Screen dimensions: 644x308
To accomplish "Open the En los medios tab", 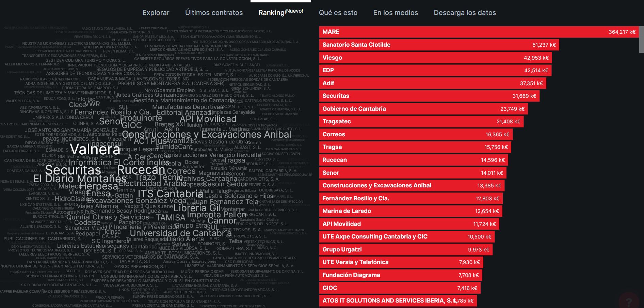I will [396, 13].
